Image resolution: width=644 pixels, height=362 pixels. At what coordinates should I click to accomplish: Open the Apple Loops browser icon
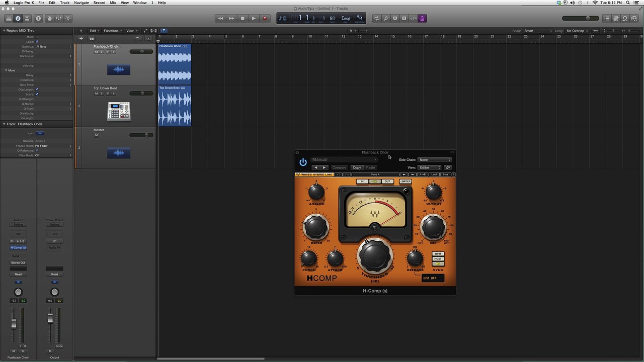point(625,19)
